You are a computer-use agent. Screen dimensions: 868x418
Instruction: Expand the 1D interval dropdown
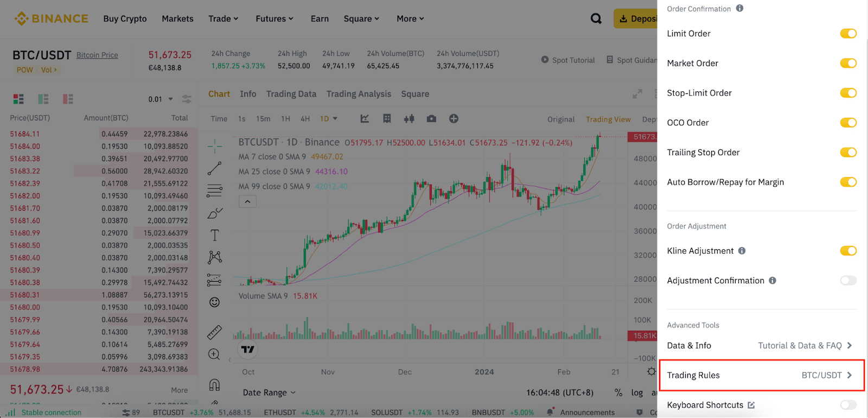click(329, 119)
